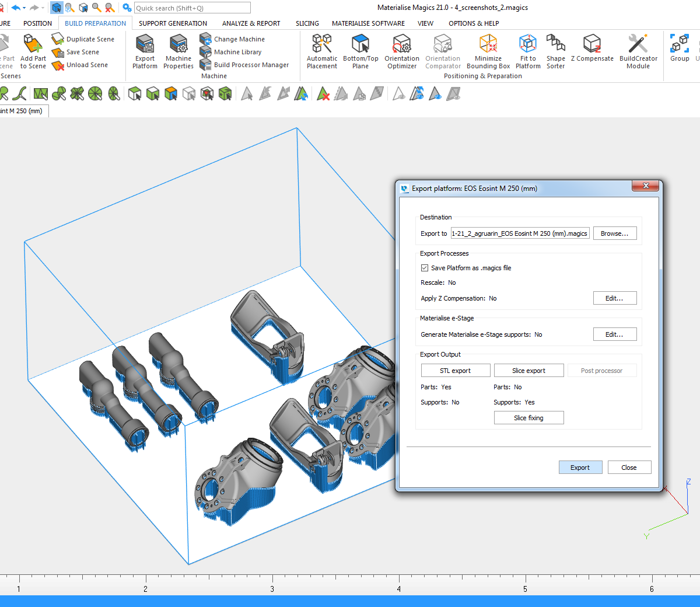This screenshot has width=700, height=607.
Task: Click the green quartered-circle mark icon
Action: 95,93
